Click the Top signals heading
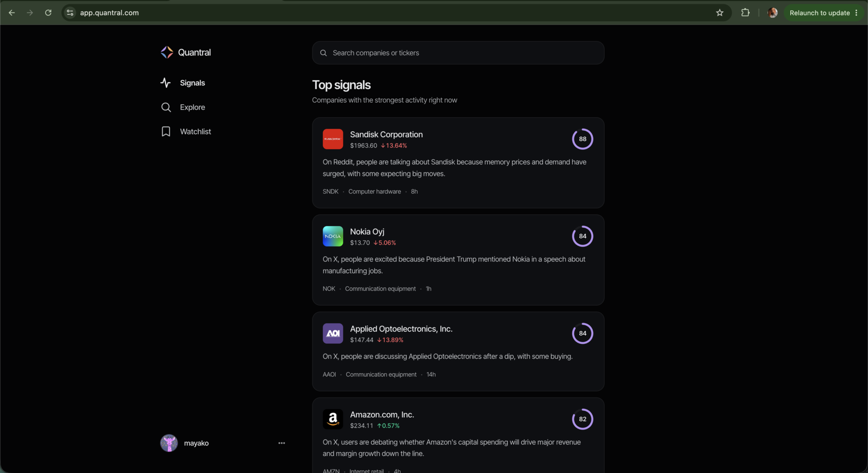Image resolution: width=868 pixels, height=473 pixels. [x=341, y=85]
